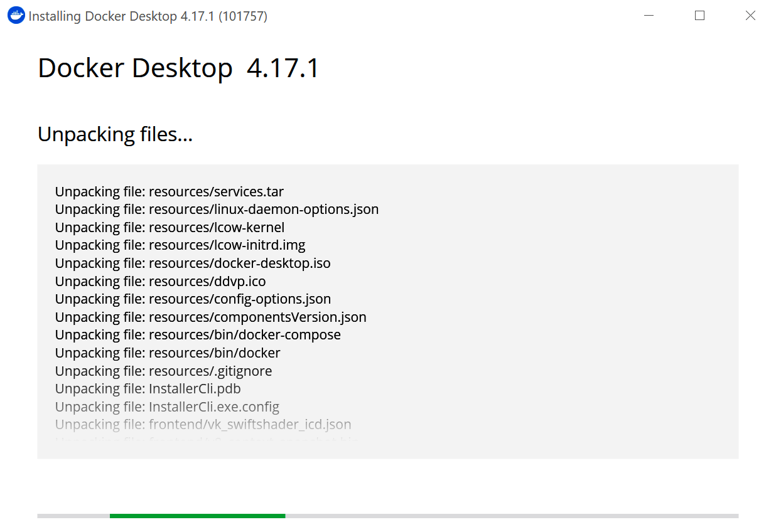The height and width of the screenshot is (532, 776).
Task: Select the resources/services.tar log entry
Action: click(170, 191)
